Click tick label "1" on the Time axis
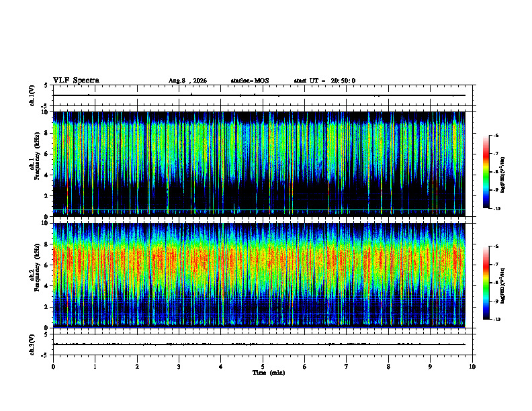The image size is (532, 411). pyautogui.click(x=95, y=367)
